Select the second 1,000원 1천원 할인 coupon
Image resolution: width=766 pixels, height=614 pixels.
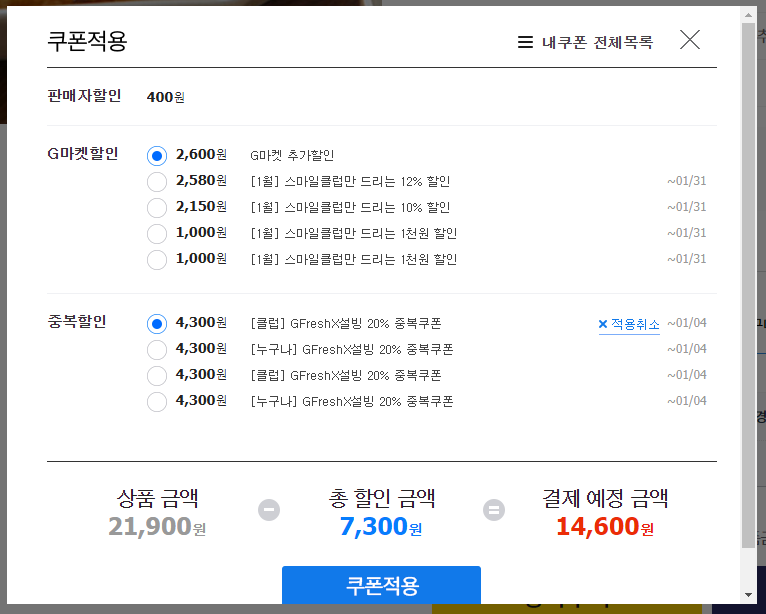point(157,259)
